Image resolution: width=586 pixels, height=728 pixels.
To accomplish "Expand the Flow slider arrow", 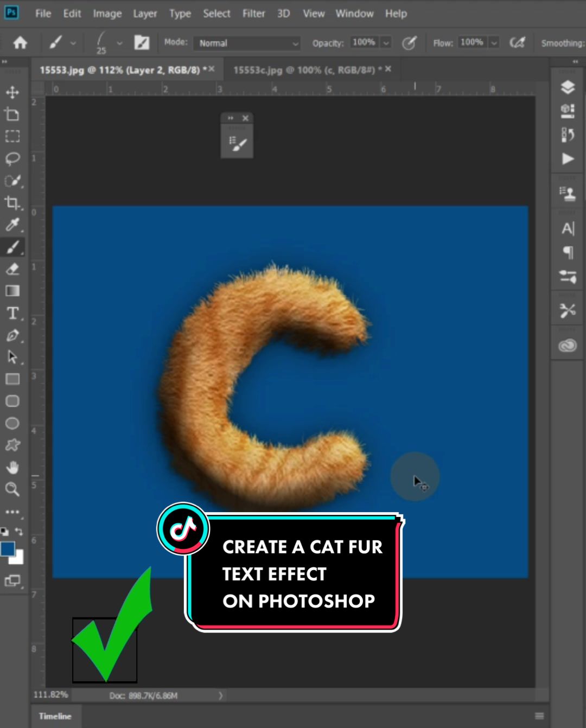I will [494, 42].
